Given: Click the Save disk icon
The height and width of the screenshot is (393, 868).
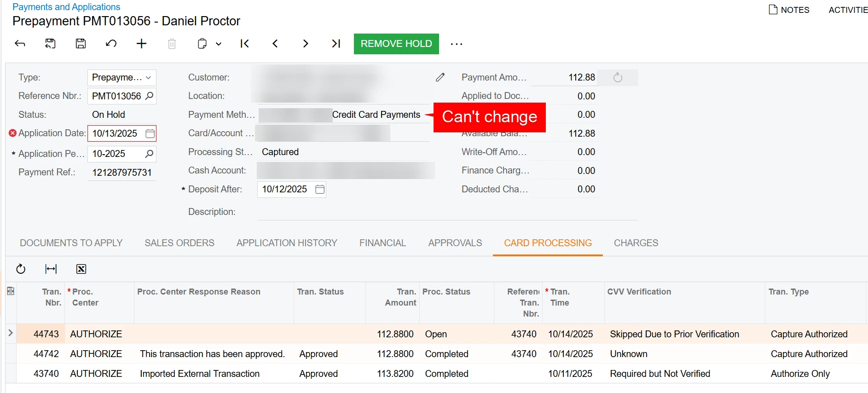Looking at the screenshot, I should pyautogui.click(x=81, y=44).
